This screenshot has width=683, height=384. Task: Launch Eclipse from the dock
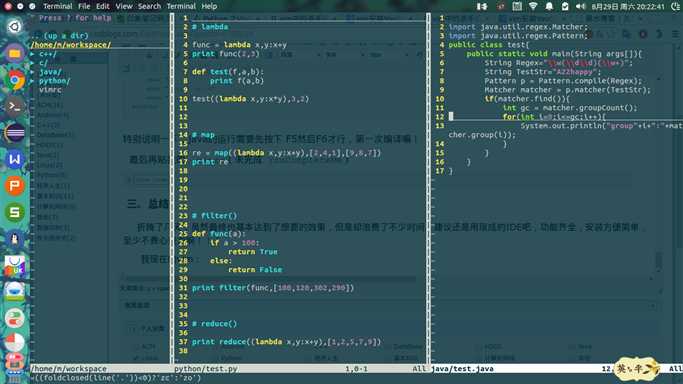pos(14,133)
